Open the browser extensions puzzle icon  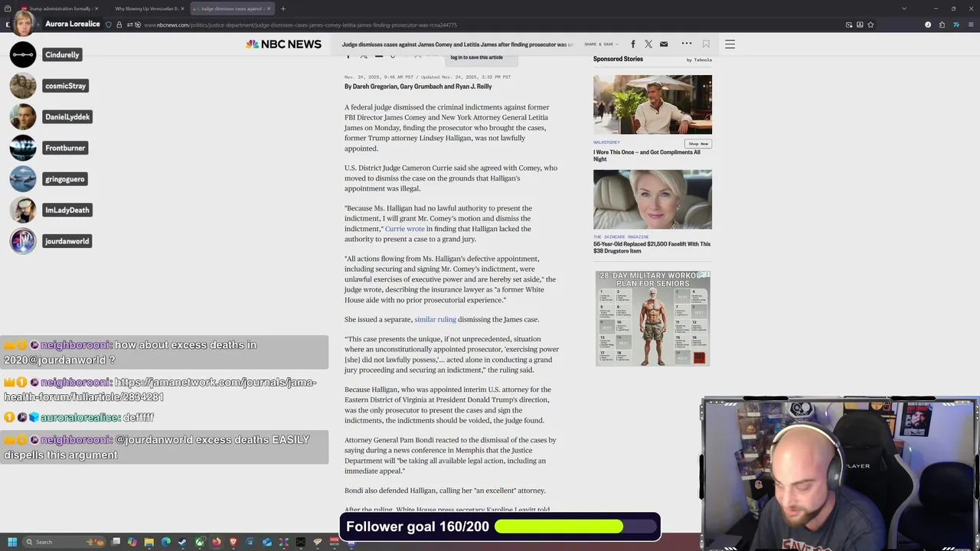pyautogui.click(x=942, y=24)
